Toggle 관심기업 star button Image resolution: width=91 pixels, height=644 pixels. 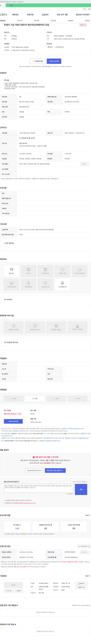pyautogui.click(x=9, y=591)
